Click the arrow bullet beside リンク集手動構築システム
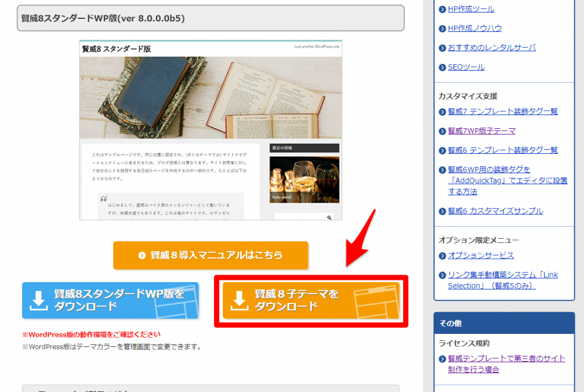 (443, 275)
